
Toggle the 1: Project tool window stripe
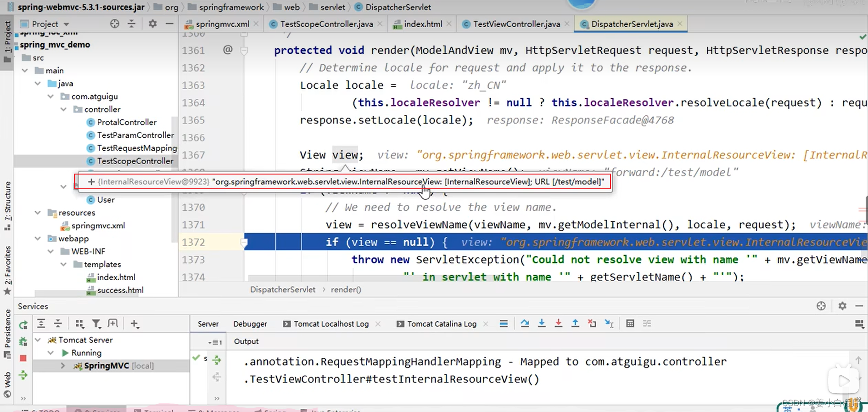click(x=7, y=42)
